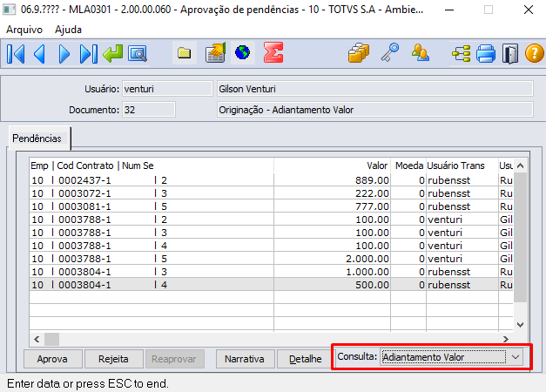This screenshot has width=546, height=392.
Task: Click the users icon
Action: (421, 52)
